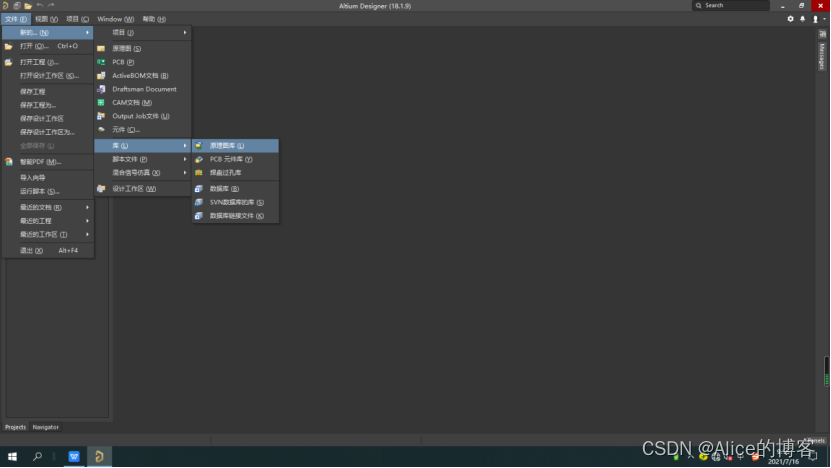Expand 最近的文档 submenu
Image resolution: width=831 pixels, height=468 pixels.
(48, 207)
